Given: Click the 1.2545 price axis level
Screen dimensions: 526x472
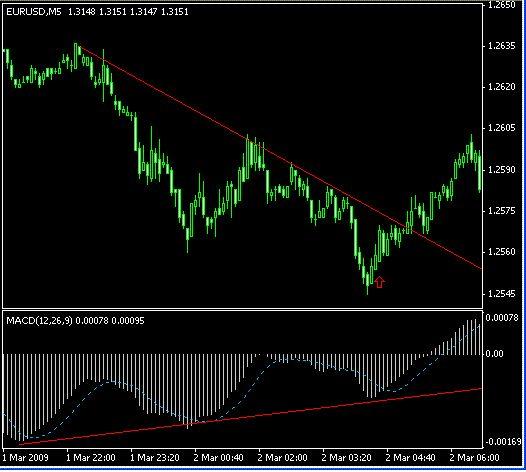Looking at the screenshot, I should (x=501, y=294).
